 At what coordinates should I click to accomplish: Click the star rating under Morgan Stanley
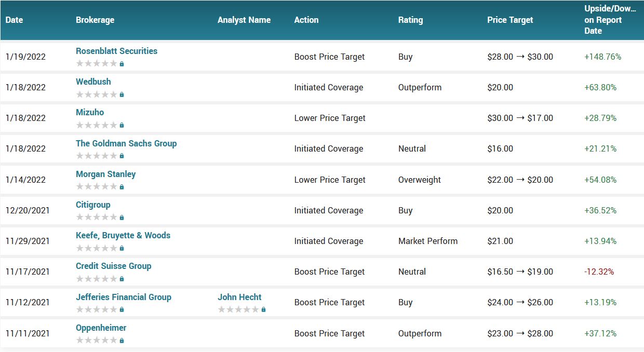[x=97, y=187]
